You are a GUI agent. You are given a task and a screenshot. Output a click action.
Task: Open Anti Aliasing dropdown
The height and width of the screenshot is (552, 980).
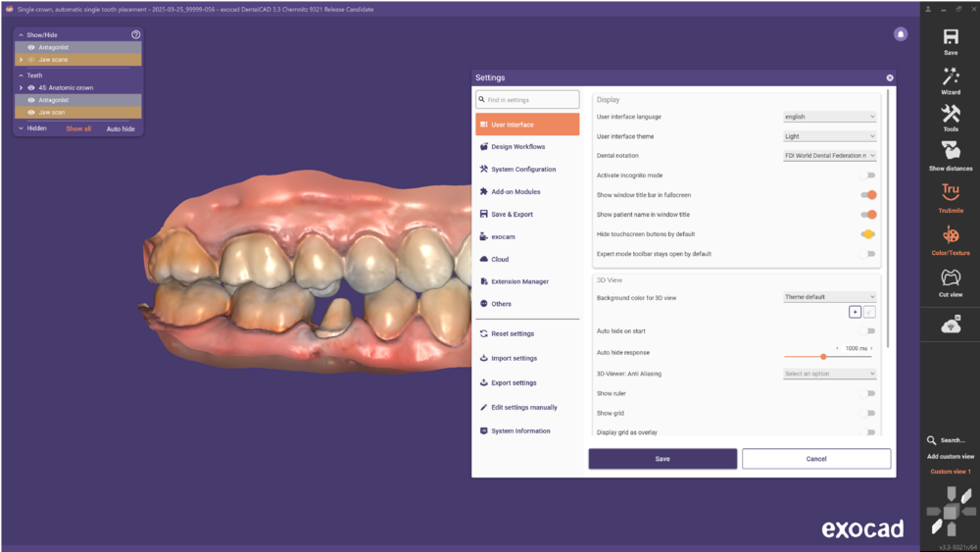(x=830, y=374)
